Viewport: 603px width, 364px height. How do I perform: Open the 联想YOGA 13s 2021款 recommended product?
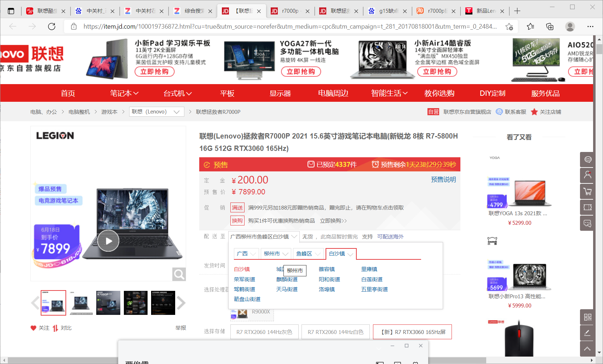click(518, 213)
